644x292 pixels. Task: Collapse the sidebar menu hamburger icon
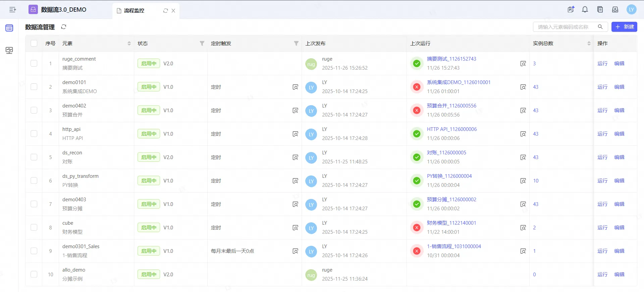tap(12, 10)
